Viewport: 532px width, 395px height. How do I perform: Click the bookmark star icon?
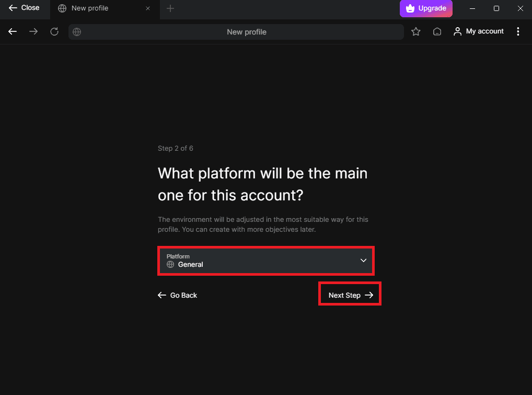(415, 32)
